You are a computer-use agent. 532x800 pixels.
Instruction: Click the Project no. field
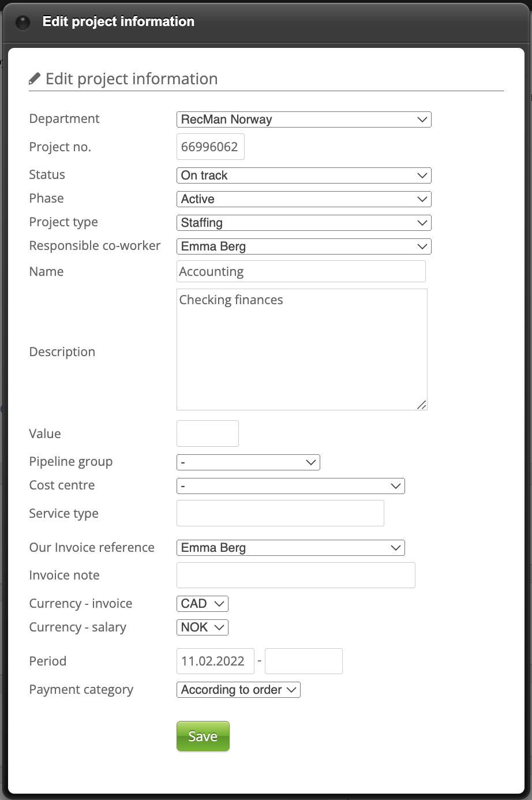click(210, 147)
